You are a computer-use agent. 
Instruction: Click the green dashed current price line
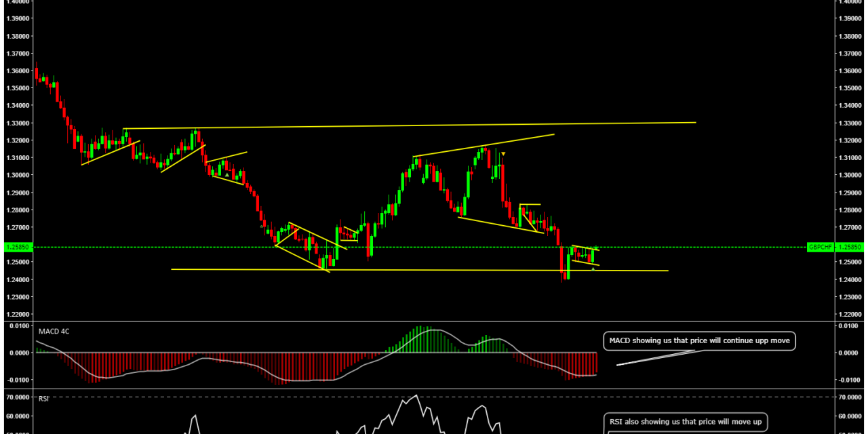[x=203, y=248]
